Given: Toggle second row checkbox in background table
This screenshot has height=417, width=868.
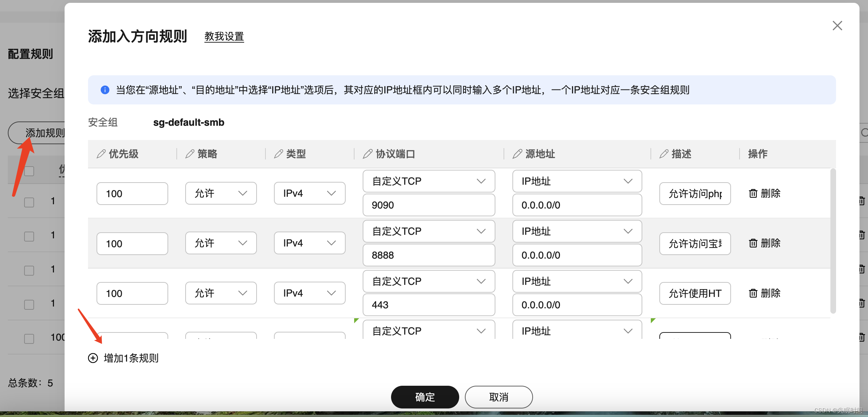Looking at the screenshot, I should coord(29,237).
